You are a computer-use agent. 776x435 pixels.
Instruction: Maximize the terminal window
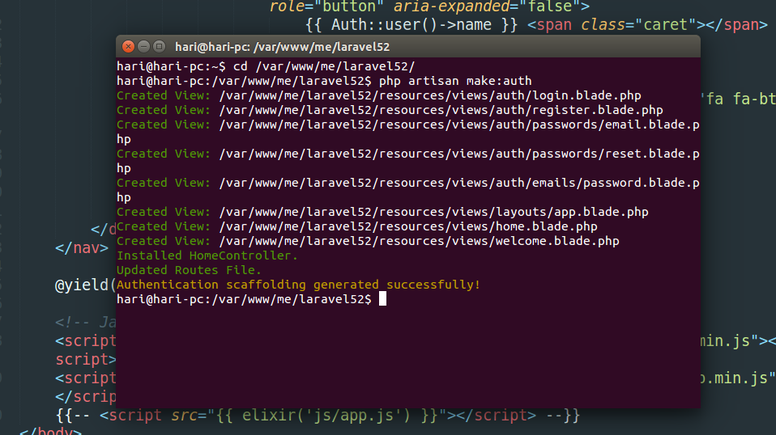tap(160, 46)
